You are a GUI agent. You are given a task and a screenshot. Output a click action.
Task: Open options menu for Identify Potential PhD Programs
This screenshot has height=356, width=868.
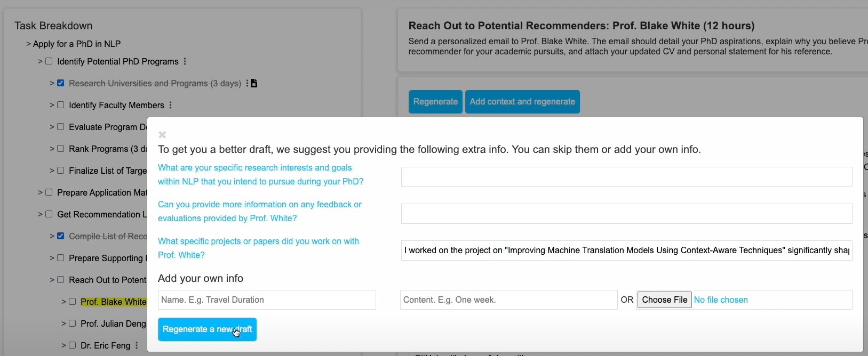coord(185,61)
